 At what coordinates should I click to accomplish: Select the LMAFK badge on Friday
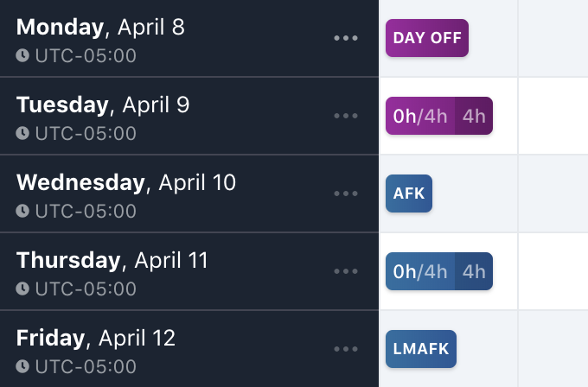tap(421, 349)
